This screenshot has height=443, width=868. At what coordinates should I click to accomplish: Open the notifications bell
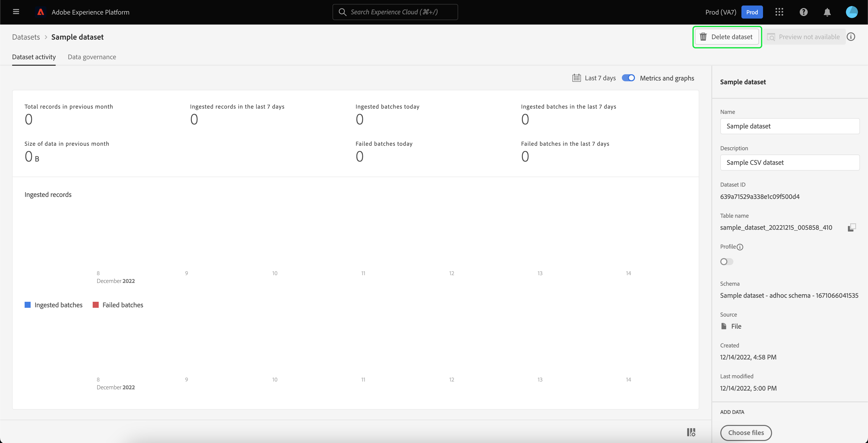coord(827,12)
